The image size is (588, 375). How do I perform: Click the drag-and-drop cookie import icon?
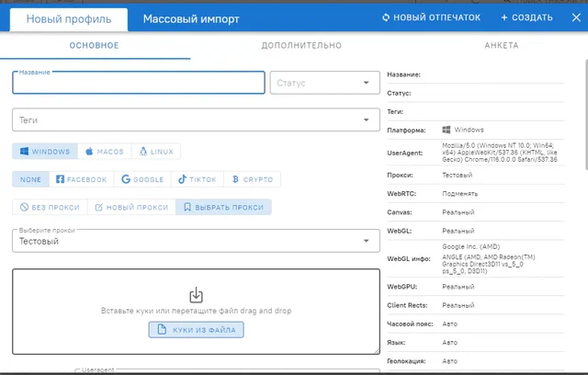click(x=196, y=295)
